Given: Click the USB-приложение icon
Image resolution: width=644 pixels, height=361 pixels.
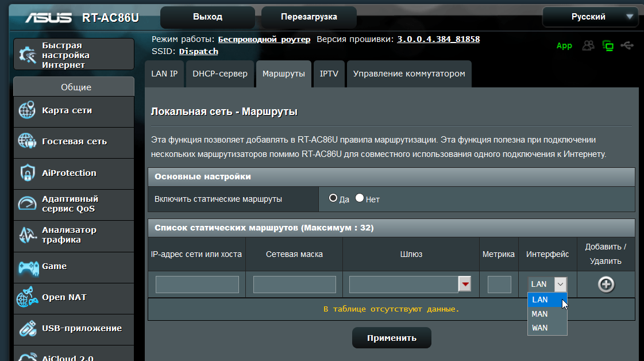Looking at the screenshot, I should 28,328.
